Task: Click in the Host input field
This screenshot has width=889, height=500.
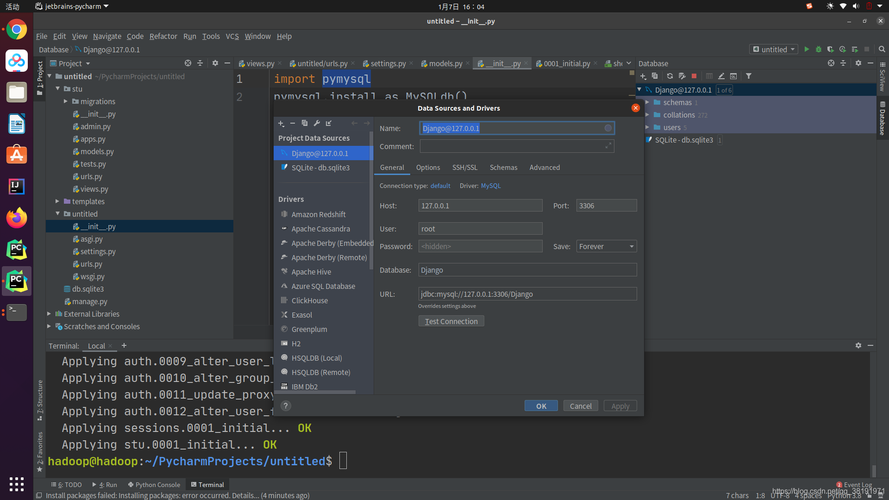Action: coord(480,206)
